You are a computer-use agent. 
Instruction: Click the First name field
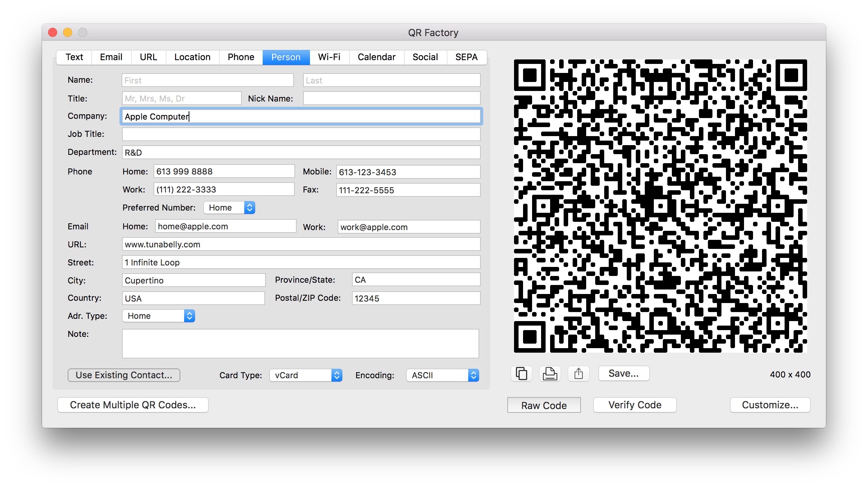[208, 80]
